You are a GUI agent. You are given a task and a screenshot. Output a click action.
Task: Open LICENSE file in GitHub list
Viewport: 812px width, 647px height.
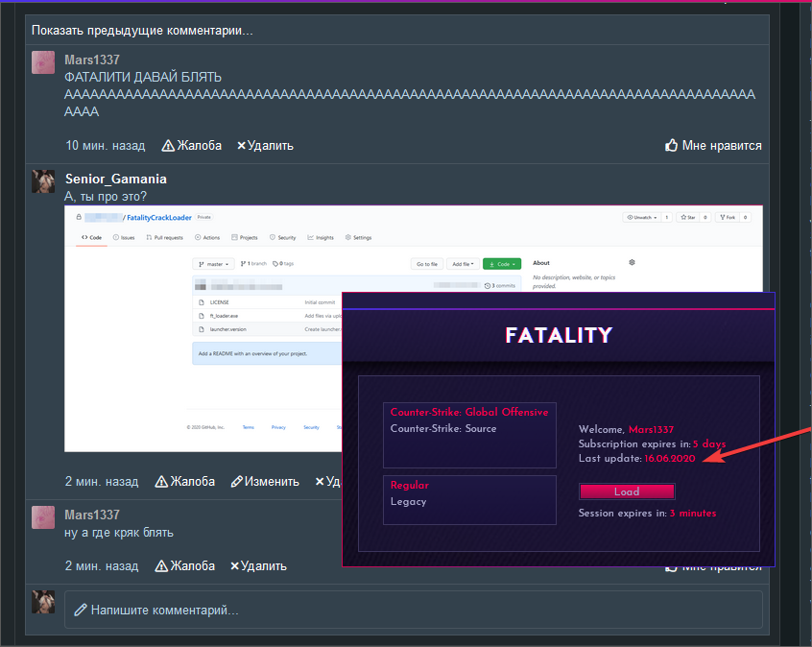coord(219,302)
